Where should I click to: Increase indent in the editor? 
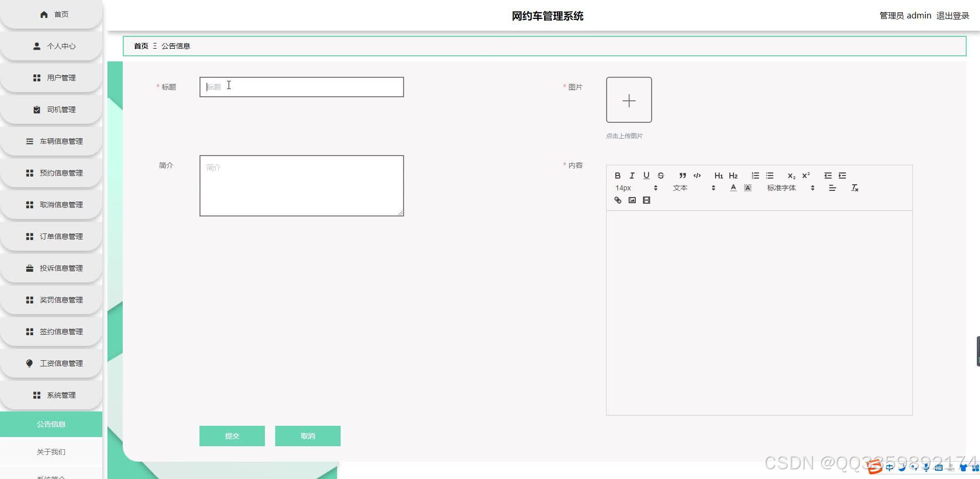coord(842,176)
